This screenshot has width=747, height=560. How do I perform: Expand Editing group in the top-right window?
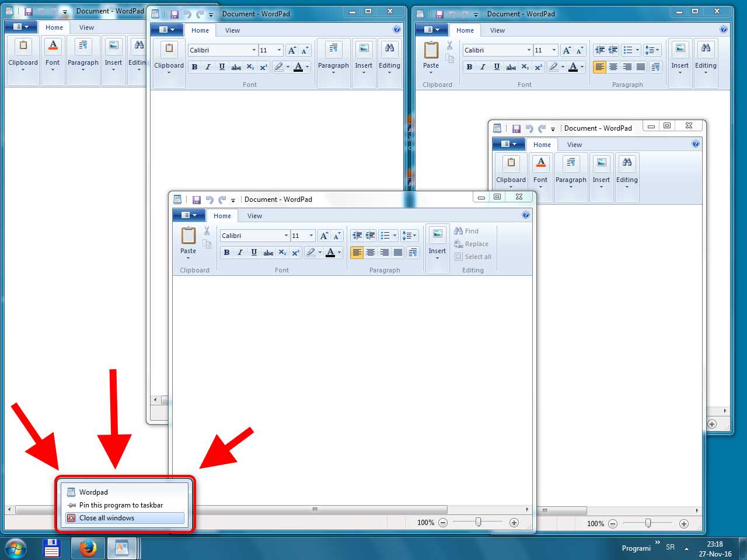(x=706, y=64)
